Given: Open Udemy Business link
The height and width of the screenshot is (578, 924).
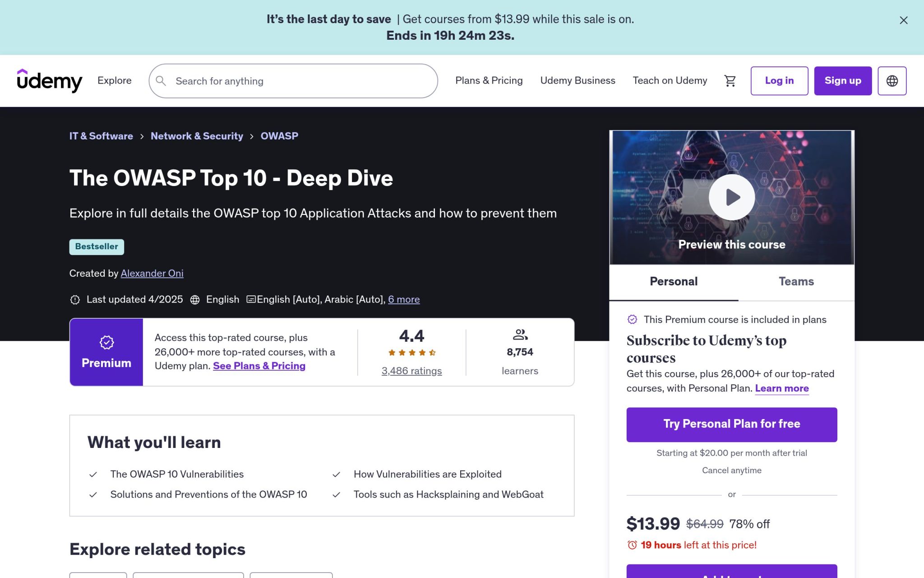Looking at the screenshot, I should click(577, 80).
